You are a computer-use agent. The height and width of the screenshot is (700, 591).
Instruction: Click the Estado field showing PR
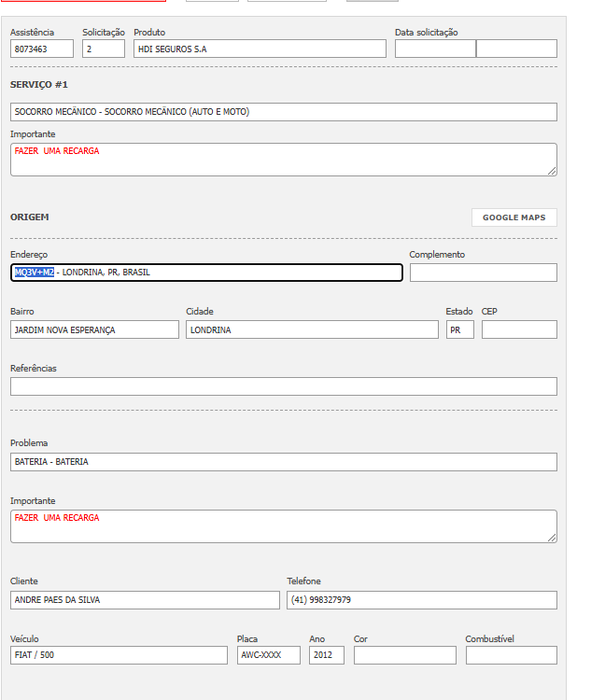coord(459,329)
